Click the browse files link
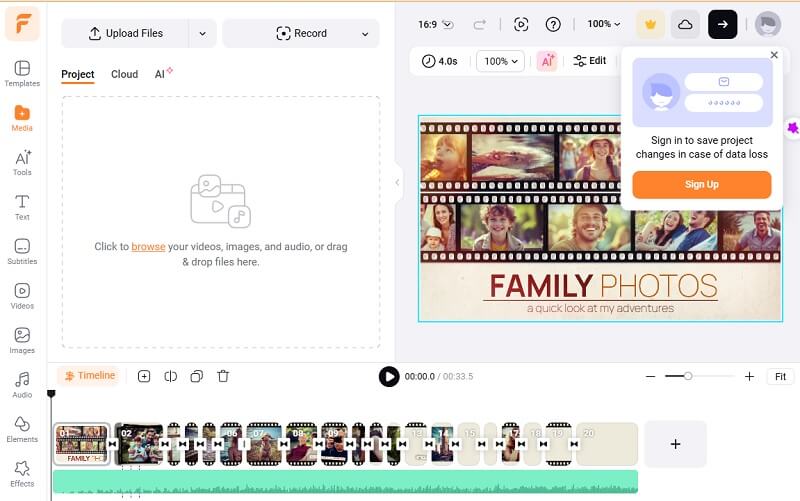Screen dimensions: 800x501 point(148,246)
